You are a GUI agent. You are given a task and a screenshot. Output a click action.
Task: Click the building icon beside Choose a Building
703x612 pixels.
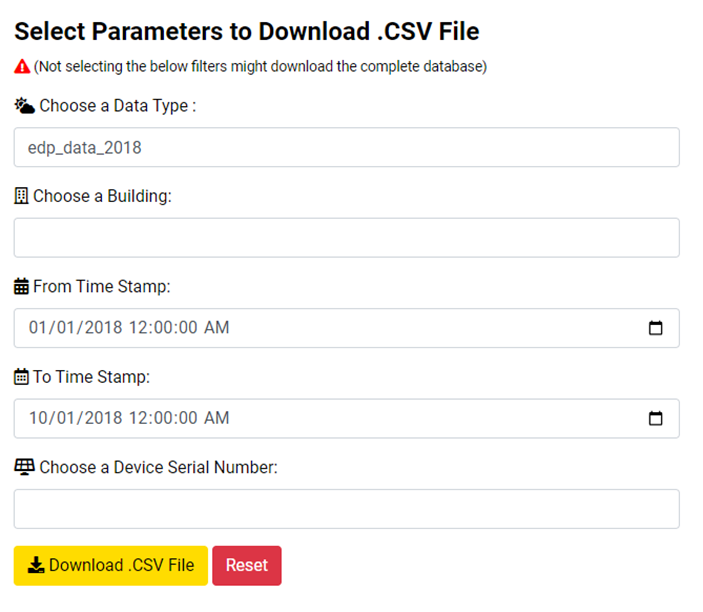(x=21, y=196)
